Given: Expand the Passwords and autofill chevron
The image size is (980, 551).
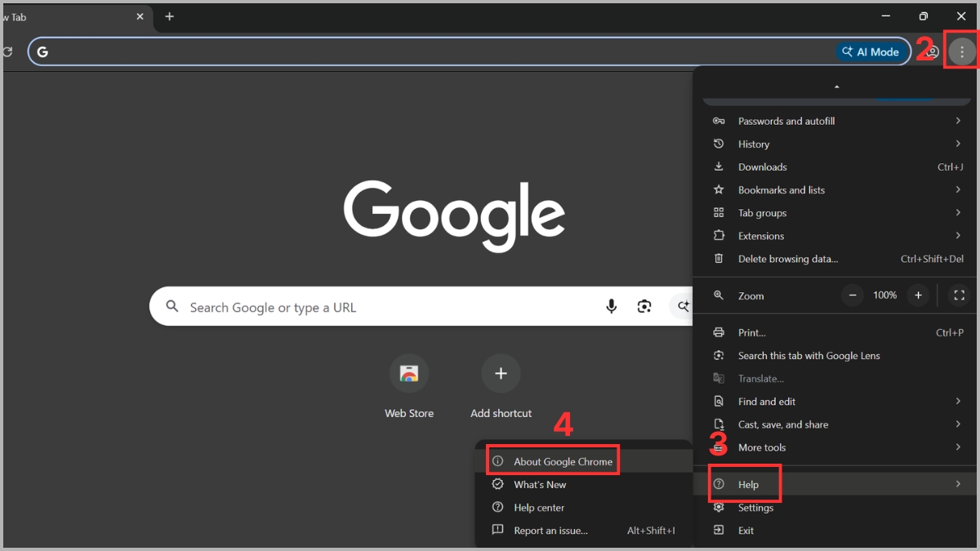Looking at the screenshot, I should [958, 121].
